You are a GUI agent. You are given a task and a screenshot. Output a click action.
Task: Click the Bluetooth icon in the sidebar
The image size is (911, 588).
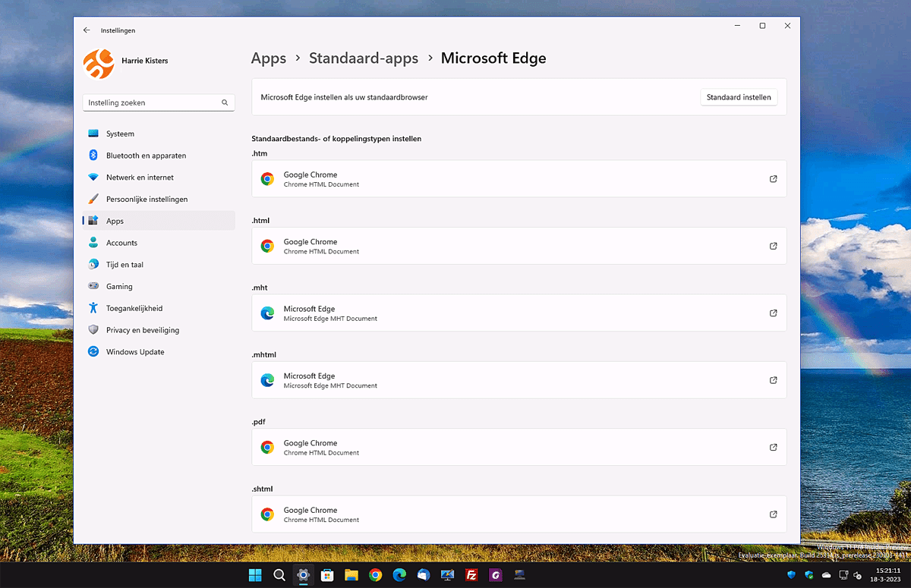click(x=93, y=156)
